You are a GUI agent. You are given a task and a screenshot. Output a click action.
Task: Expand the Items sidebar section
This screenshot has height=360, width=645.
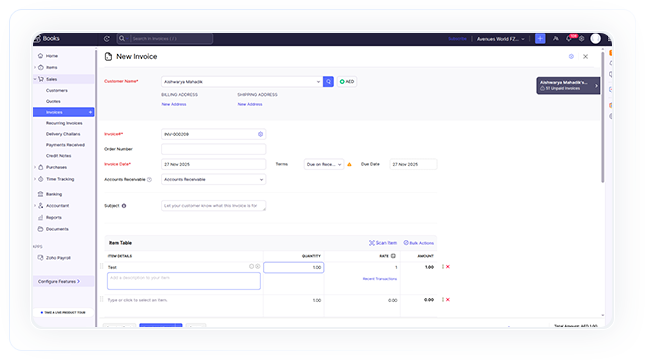click(35, 67)
